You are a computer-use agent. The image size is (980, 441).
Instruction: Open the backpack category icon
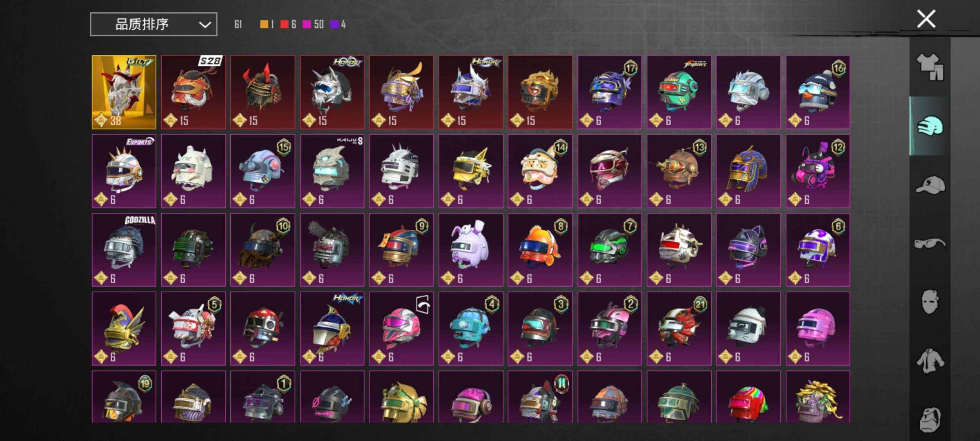(930, 419)
